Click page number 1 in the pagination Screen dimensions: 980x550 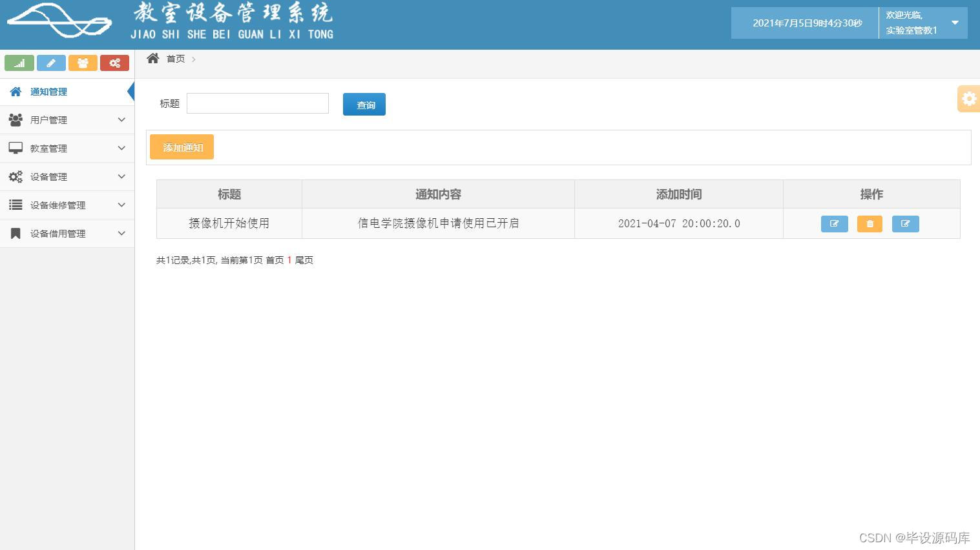click(289, 260)
